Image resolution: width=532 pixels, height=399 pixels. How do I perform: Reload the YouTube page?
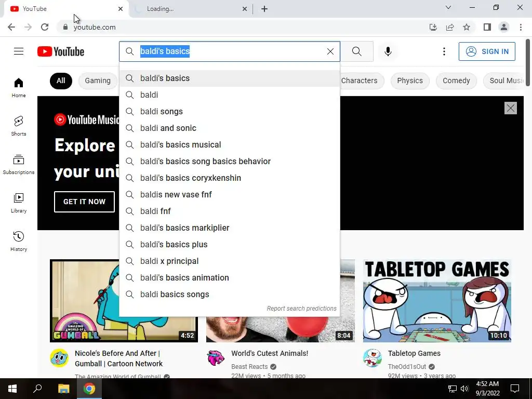pyautogui.click(x=45, y=27)
